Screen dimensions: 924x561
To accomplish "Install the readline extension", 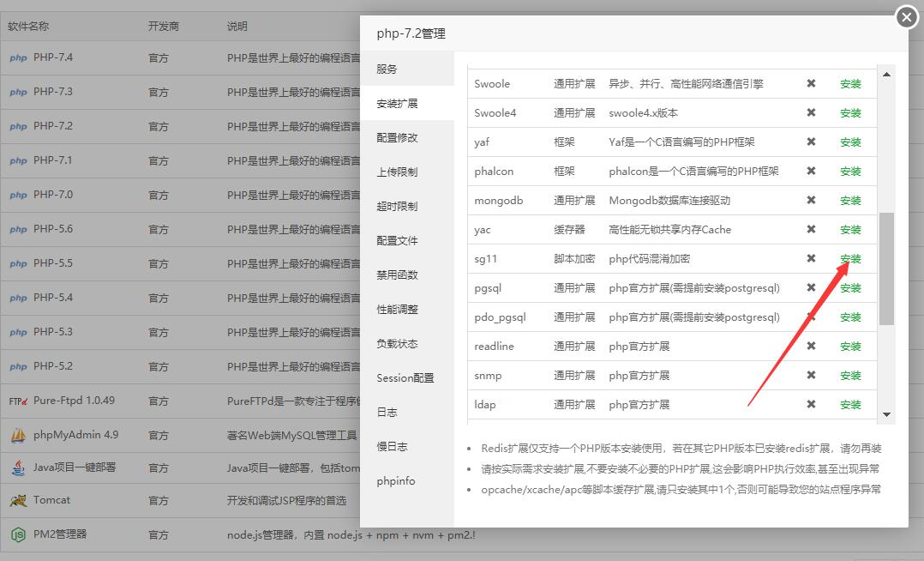I will 850,347.
